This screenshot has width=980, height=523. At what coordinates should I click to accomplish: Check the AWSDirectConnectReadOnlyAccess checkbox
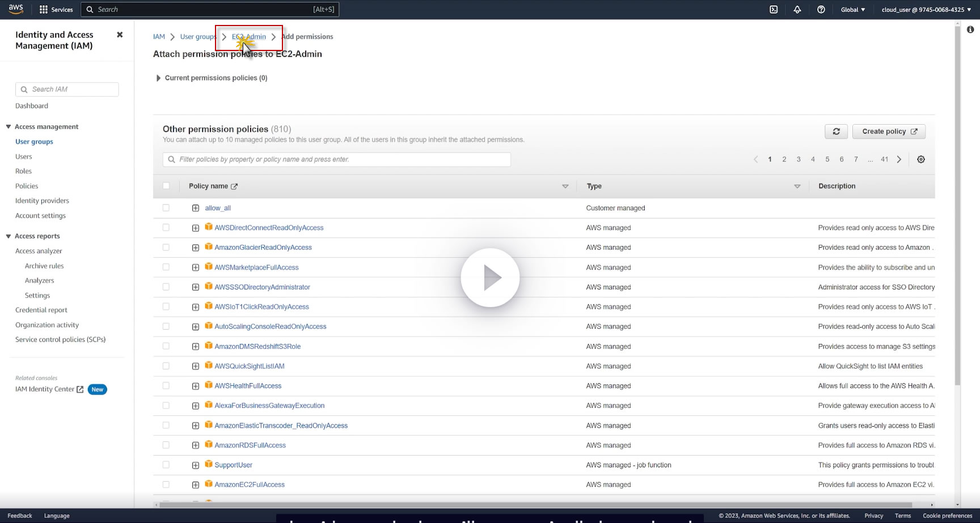point(166,228)
